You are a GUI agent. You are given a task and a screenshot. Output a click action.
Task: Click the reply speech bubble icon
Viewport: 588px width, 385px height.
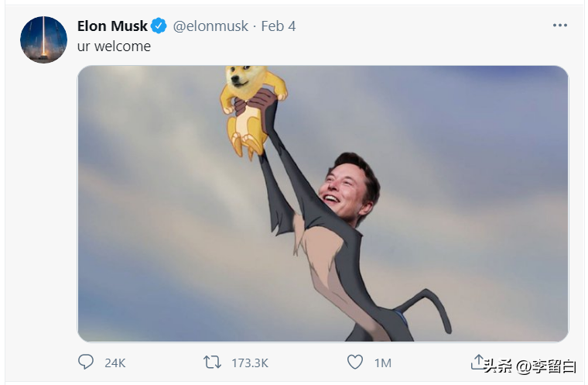tap(87, 362)
